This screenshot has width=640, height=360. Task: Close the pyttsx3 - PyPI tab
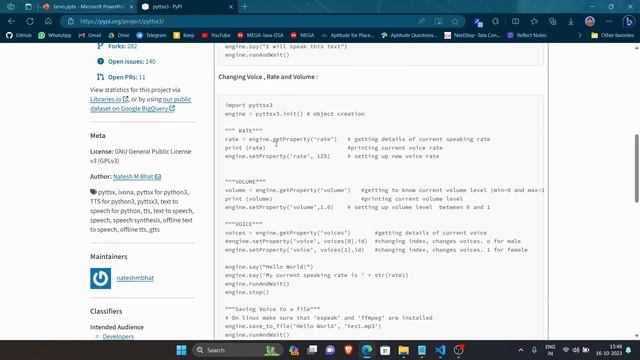pyautogui.click(x=231, y=7)
